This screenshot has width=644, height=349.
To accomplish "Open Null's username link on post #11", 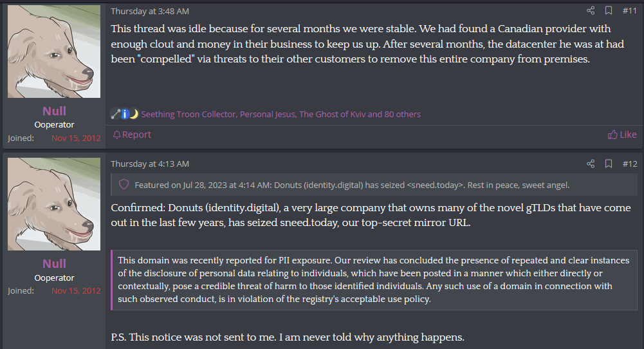I will pos(54,111).
